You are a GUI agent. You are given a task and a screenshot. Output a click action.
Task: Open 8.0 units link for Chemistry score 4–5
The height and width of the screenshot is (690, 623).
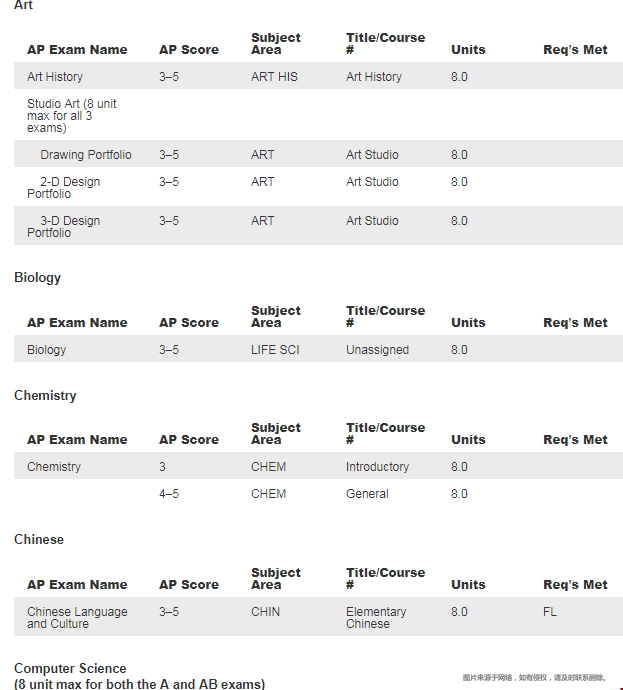pos(459,494)
